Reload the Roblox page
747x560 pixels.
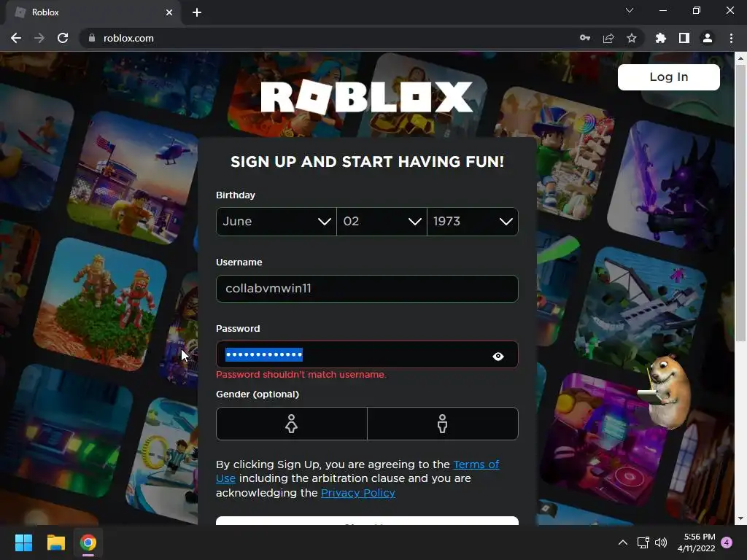click(63, 38)
